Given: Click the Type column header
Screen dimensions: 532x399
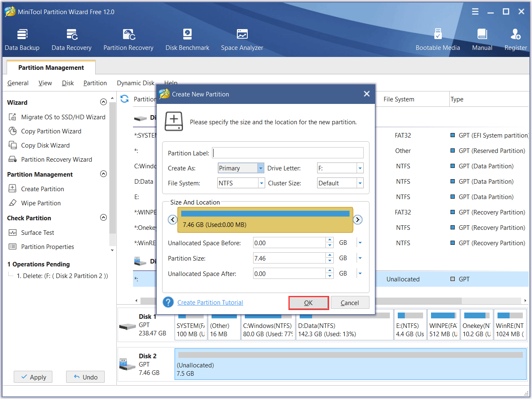Looking at the screenshot, I should pos(457,99).
